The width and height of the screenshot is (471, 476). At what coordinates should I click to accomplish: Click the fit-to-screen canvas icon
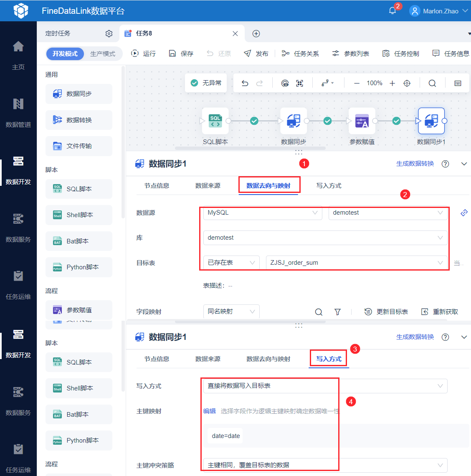(300, 83)
